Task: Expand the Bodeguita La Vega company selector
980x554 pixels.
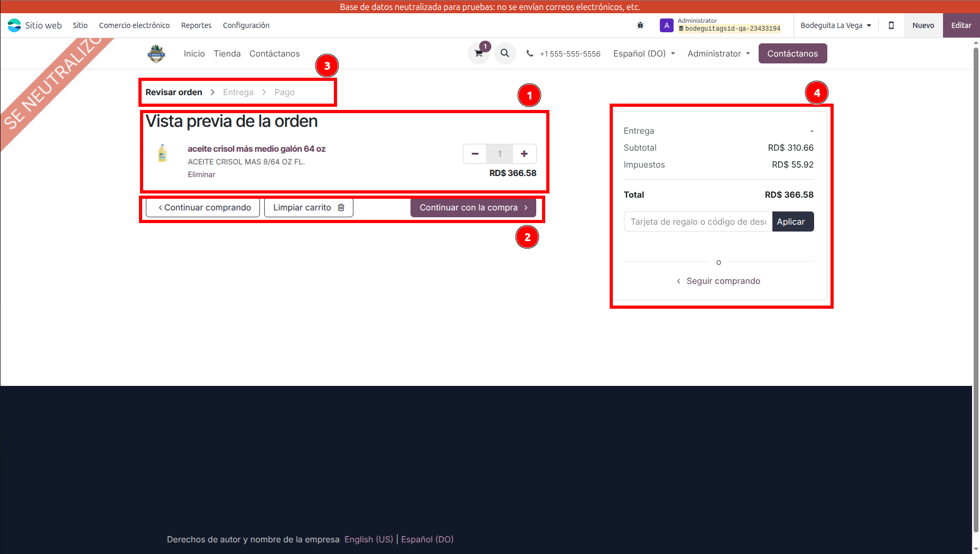Action: pos(835,25)
